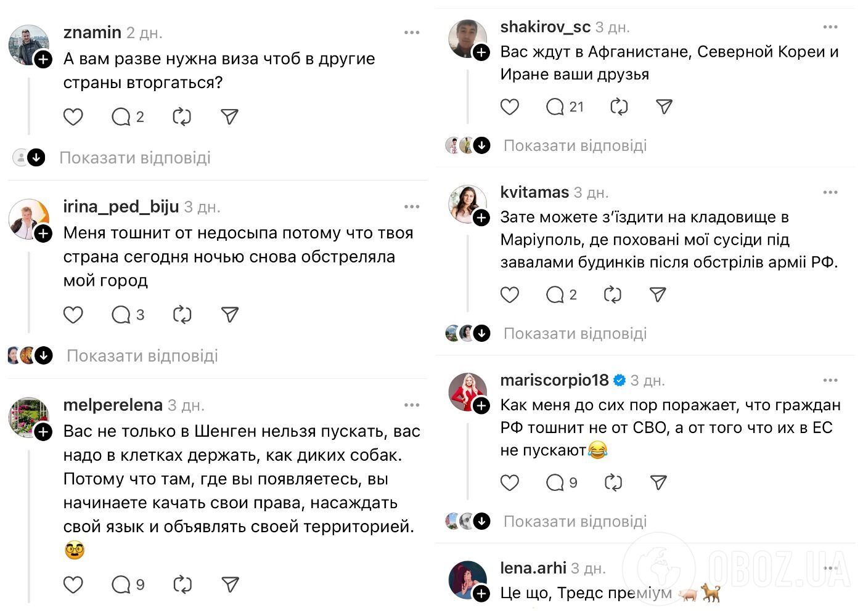
Task: Repost melperelena's comment
Action: click(182, 584)
